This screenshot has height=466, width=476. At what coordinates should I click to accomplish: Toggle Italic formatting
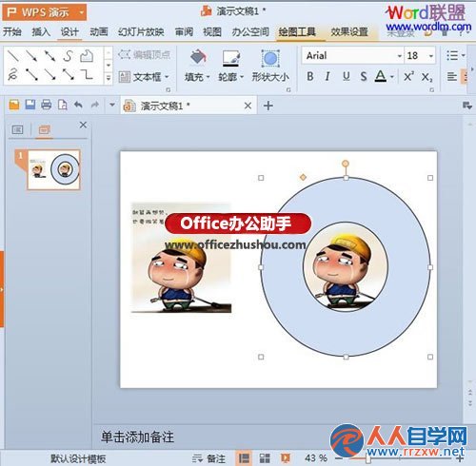click(x=327, y=76)
